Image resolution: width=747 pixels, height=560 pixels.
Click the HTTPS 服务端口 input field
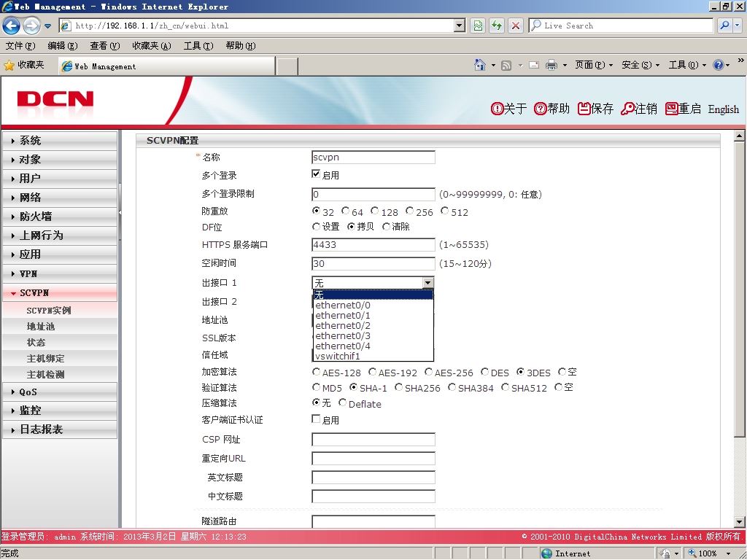(x=373, y=245)
